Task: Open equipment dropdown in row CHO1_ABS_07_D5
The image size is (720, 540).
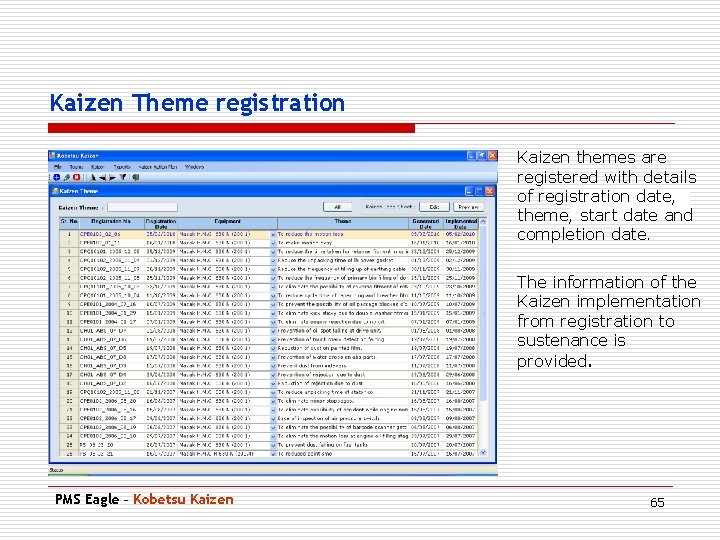Action: point(273,349)
